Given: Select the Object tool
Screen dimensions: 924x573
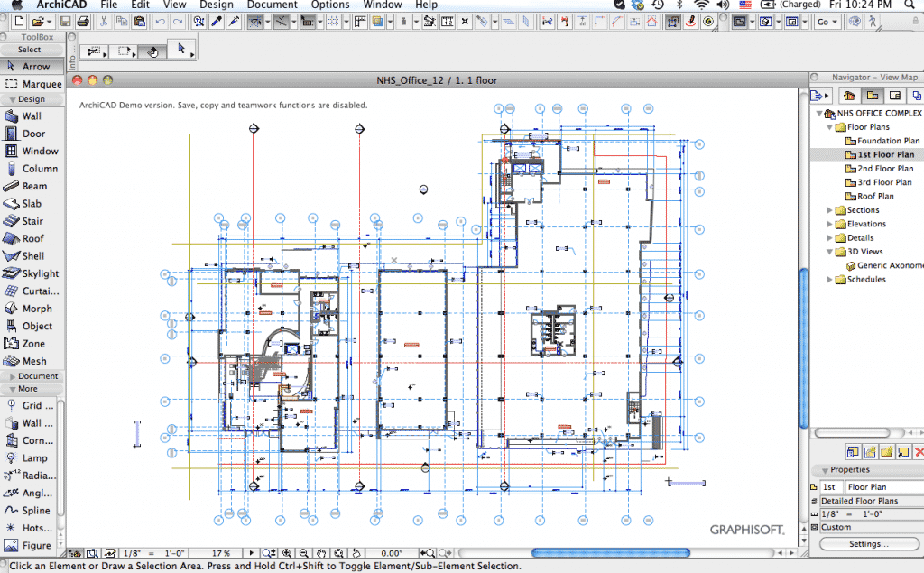Looking at the screenshot, I should click(32, 326).
